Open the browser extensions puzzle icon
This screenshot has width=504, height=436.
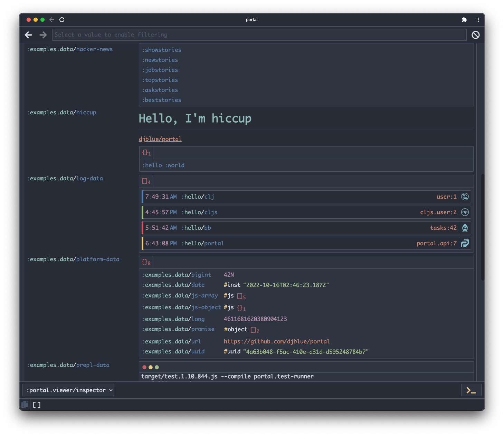click(x=464, y=20)
